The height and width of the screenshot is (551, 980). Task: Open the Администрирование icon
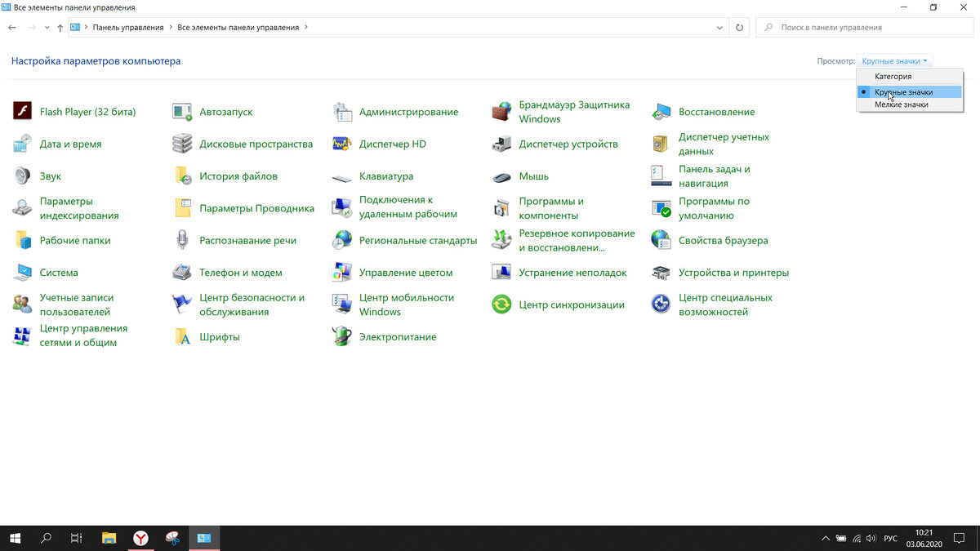342,112
